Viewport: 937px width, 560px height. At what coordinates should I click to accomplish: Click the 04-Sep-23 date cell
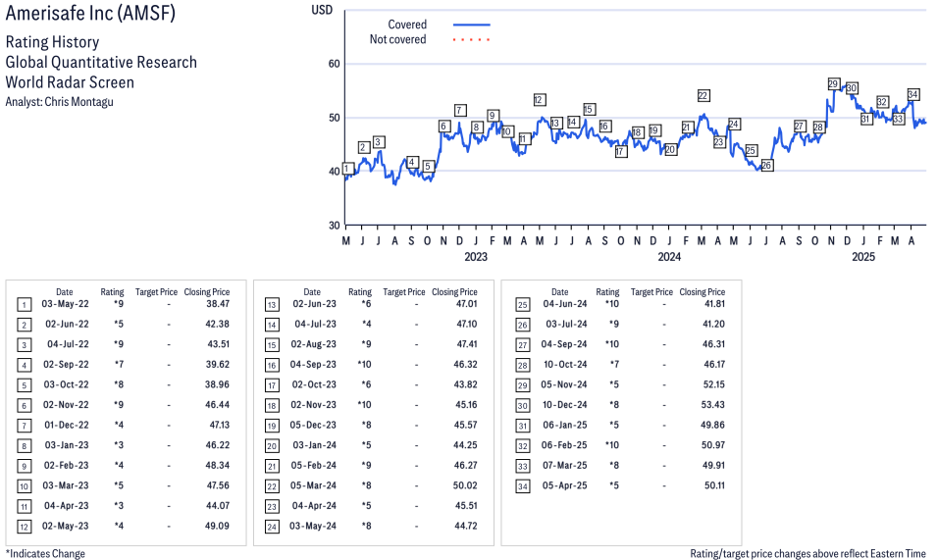(313, 364)
